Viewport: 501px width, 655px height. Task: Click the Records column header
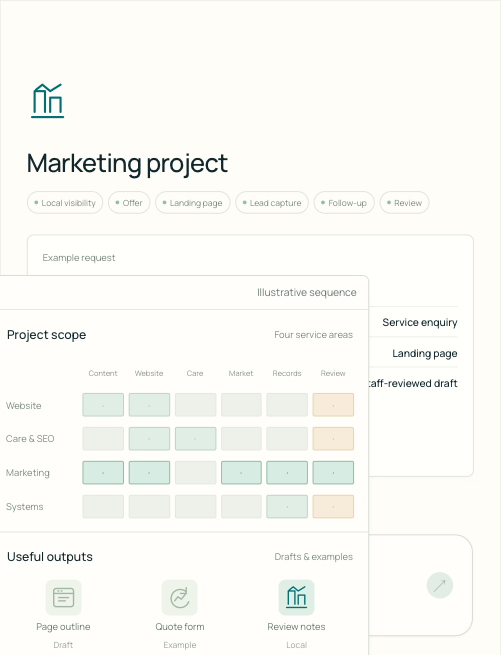coord(287,373)
